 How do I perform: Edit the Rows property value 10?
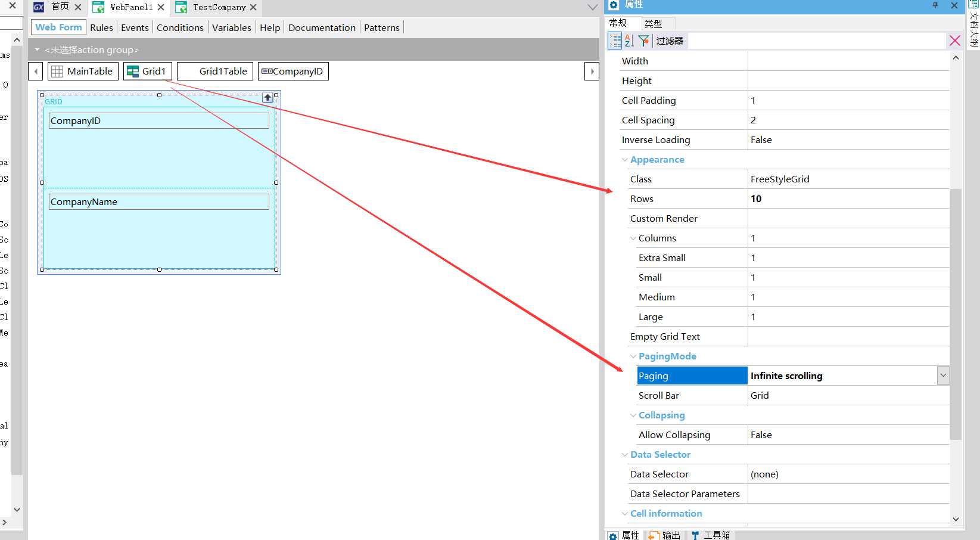coord(848,198)
